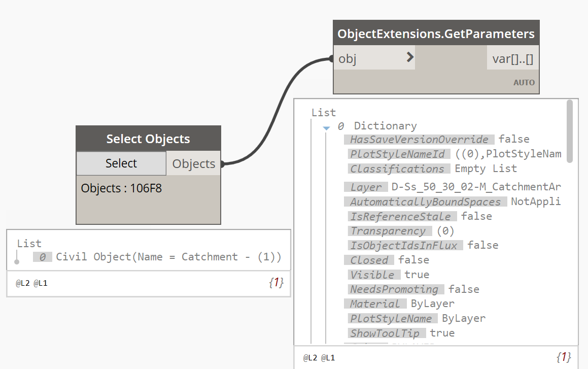Collapse the Dictionary item expander arrow
This screenshot has height=369, width=588.
point(326,128)
